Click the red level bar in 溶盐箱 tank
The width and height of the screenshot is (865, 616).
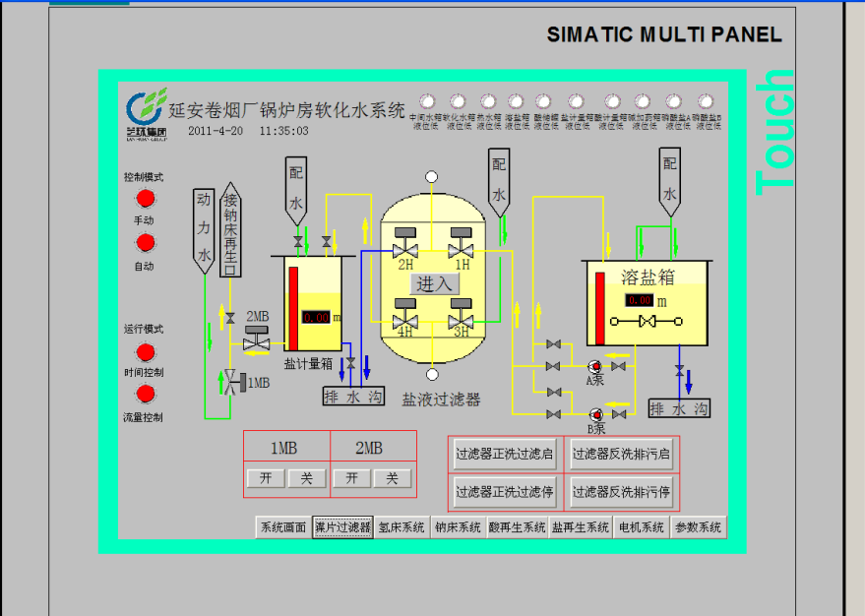pos(598,309)
